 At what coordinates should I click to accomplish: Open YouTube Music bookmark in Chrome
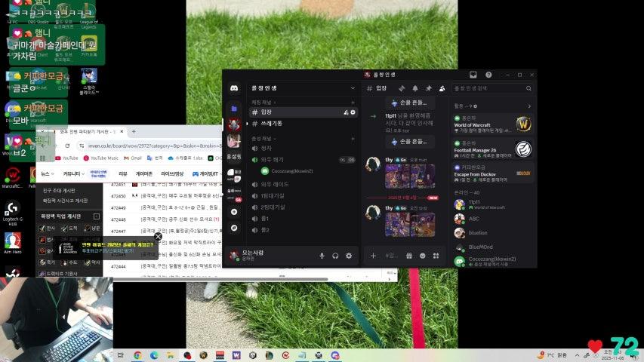click(101, 158)
